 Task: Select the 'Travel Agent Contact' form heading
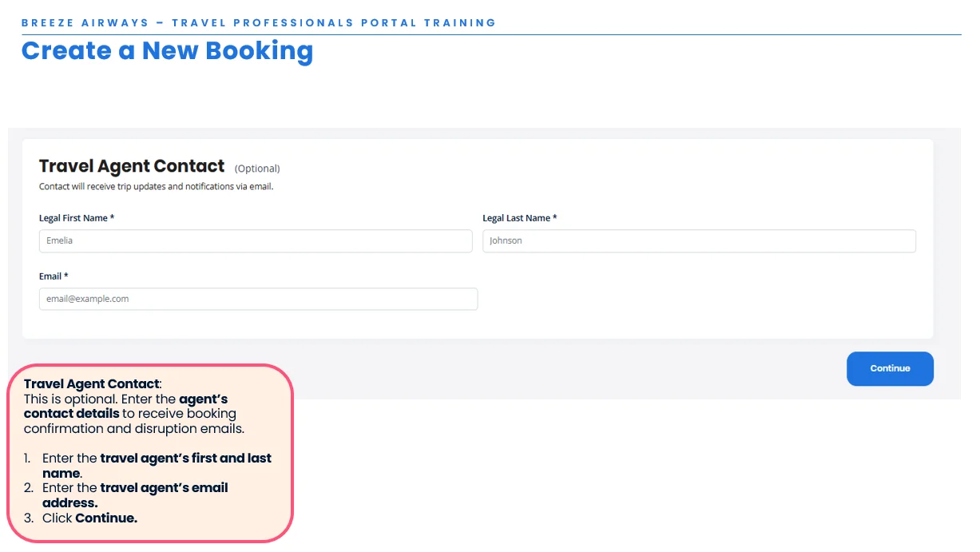tap(132, 166)
